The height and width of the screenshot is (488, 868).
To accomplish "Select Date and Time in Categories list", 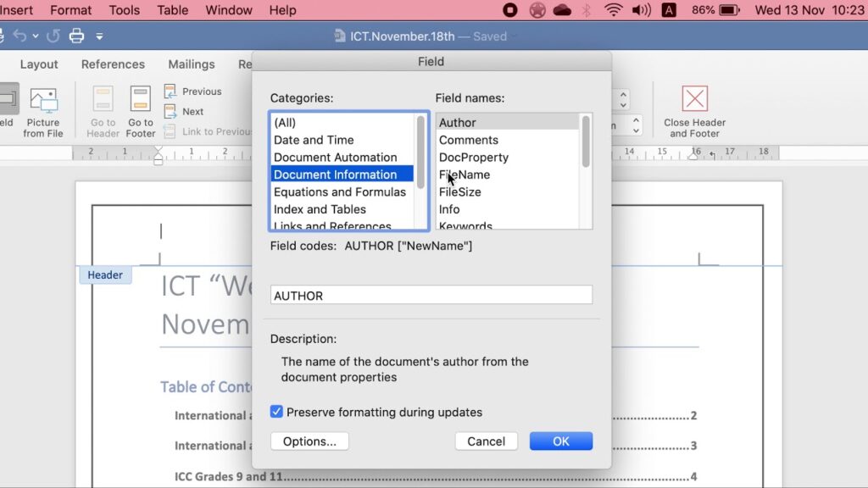I will click(x=314, y=140).
